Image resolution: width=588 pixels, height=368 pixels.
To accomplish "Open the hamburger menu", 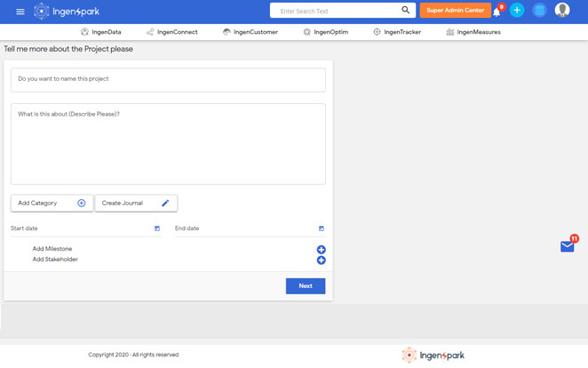I will [x=20, y=12].
